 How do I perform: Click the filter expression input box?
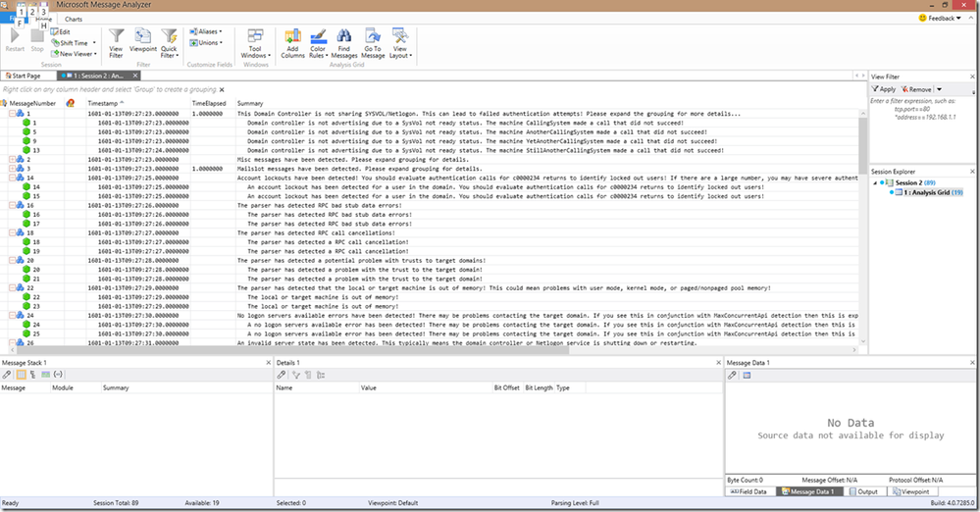920,128
